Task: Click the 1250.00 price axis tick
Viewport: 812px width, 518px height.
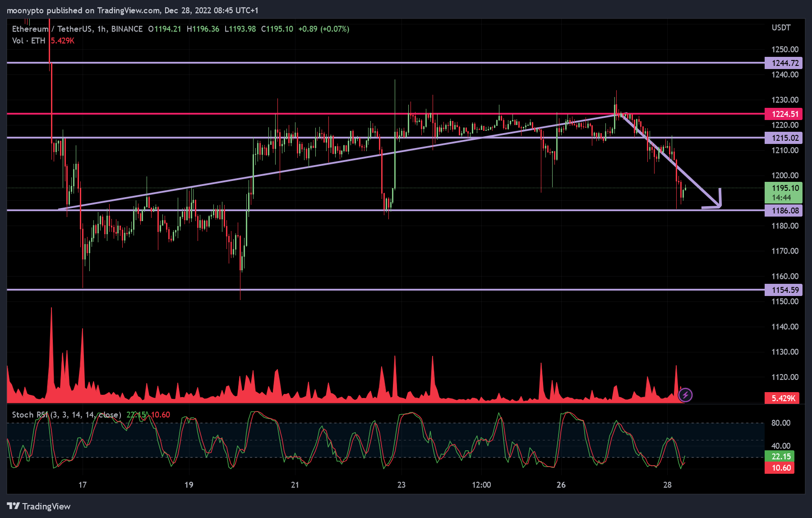Action: point(785,50)
